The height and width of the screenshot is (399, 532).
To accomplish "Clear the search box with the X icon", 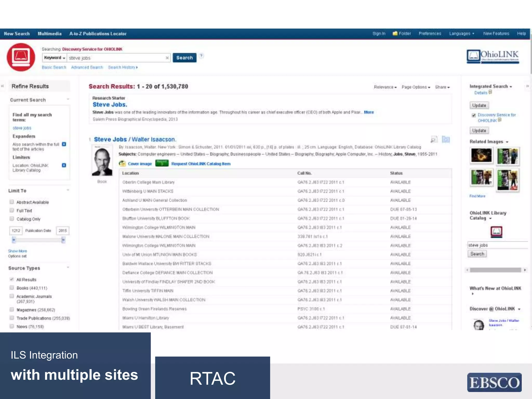I will [167, 58].
